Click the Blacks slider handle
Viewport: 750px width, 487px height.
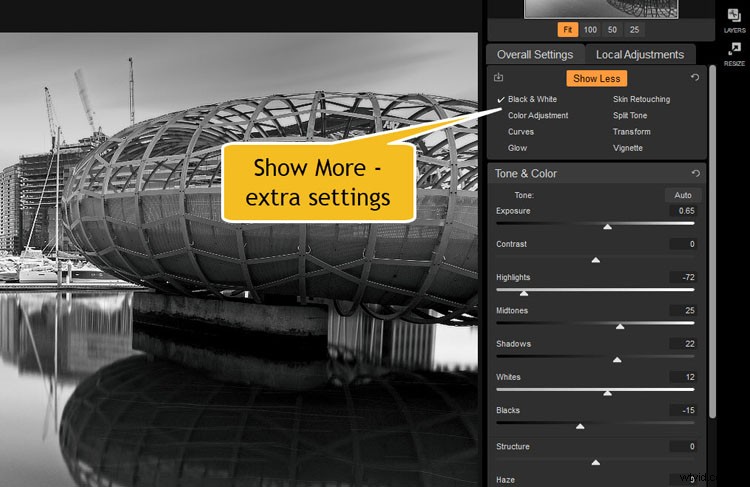click(580, 426)
